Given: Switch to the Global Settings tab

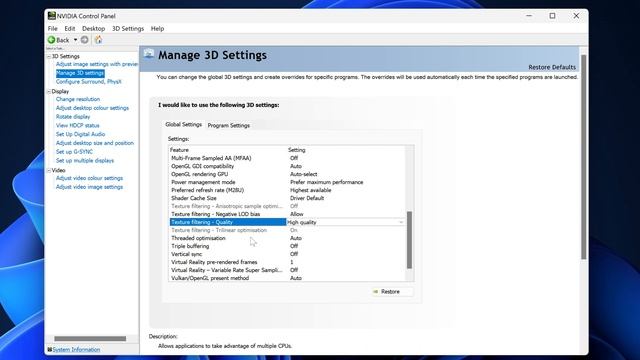Looking at the screenshot, I should point(183,124).
